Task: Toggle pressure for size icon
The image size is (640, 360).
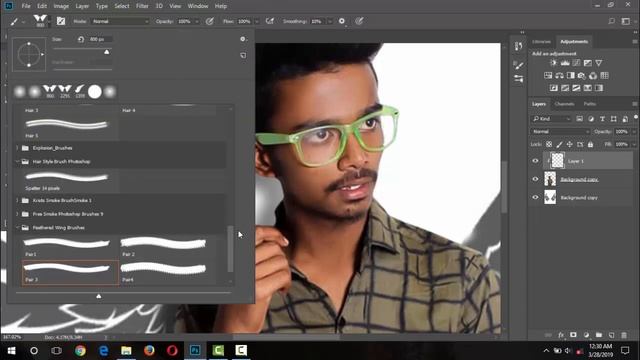Action: tap(359, 21)
